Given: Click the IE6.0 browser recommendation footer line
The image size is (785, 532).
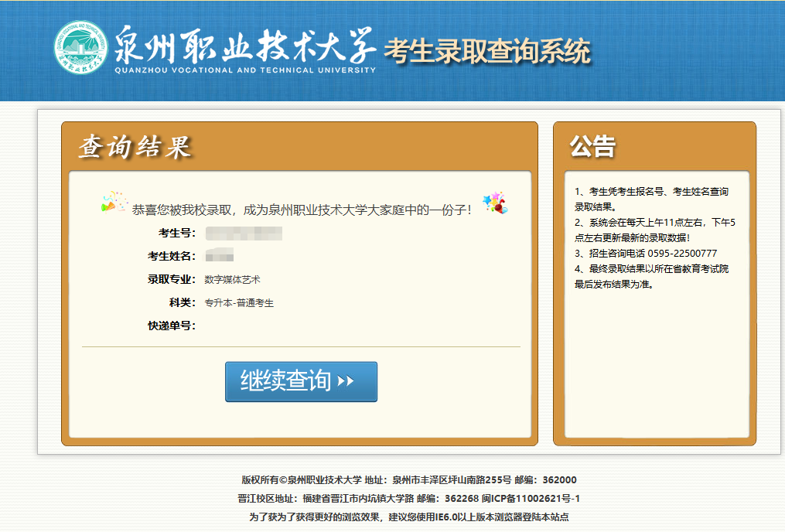Looking at the screenshot, I should [409, 517].
